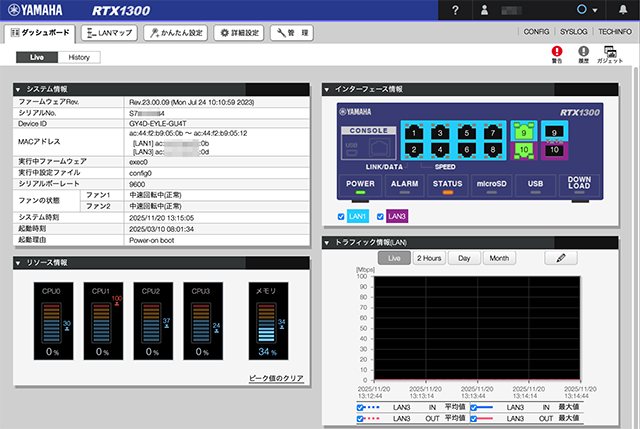Click the user account icon
This screenshot has width=640, height=429.
tap(484, 10)
